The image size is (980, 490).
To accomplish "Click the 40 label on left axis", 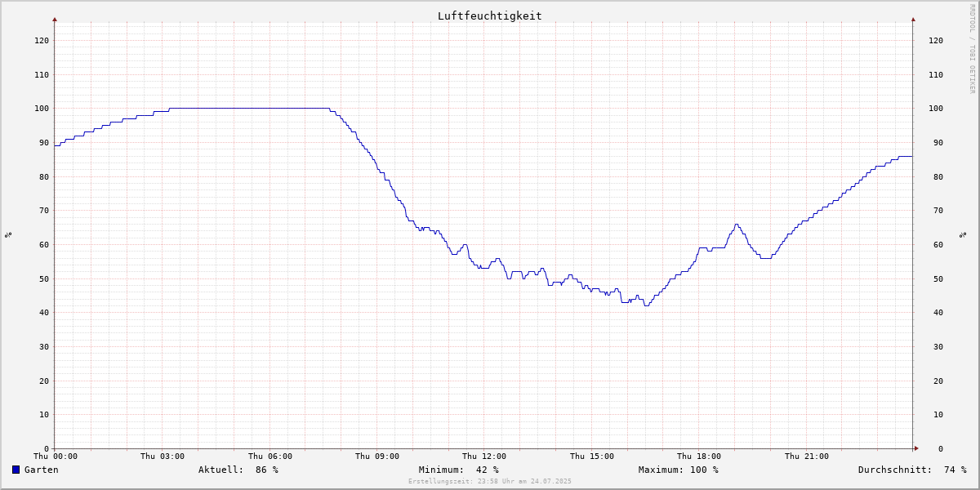I will tap(44, 313).
